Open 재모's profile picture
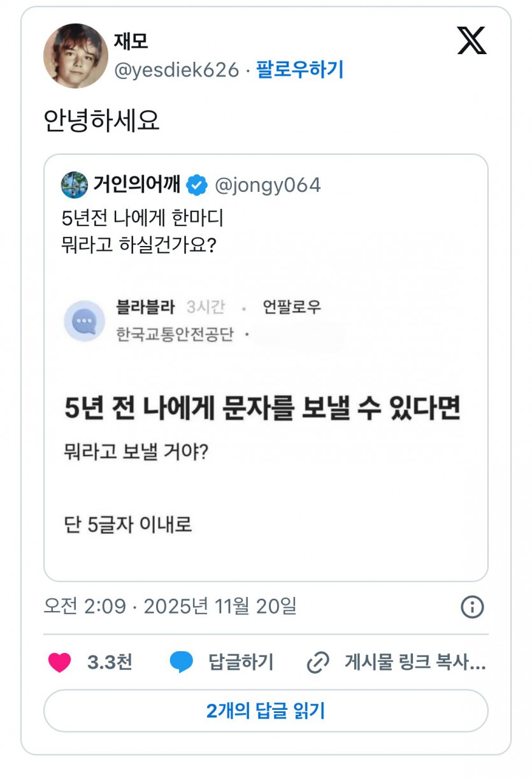Screen dimensions: 532x778 coord(76,56)
